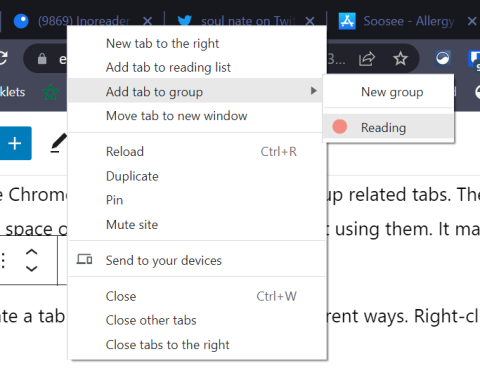Click the Twitter bird favicon
This screenshot has width=480, height=380.
[185, 21]
